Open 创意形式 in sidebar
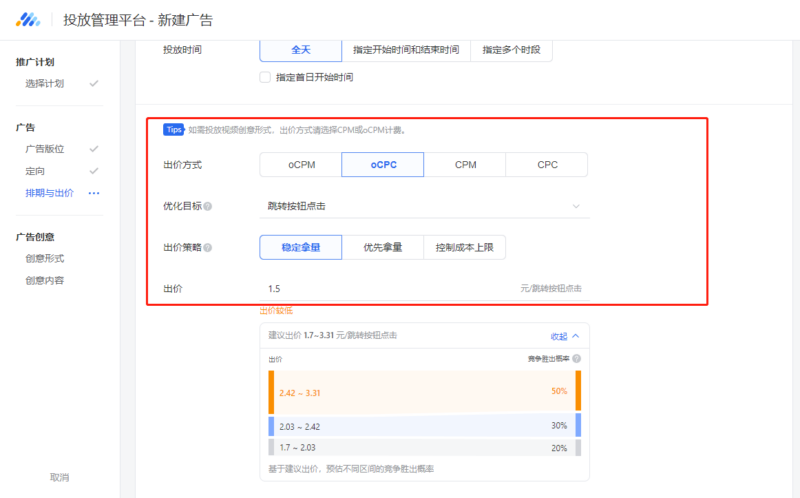 (x=45, y=259)
